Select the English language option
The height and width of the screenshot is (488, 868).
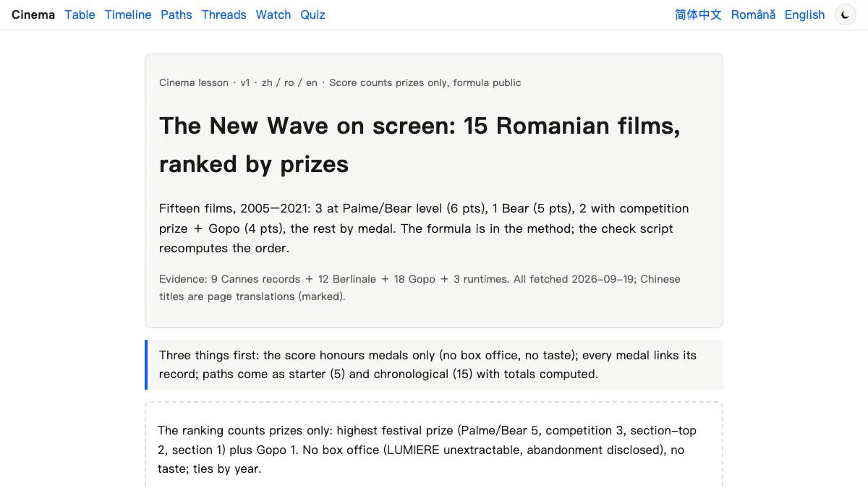(804, 14)
